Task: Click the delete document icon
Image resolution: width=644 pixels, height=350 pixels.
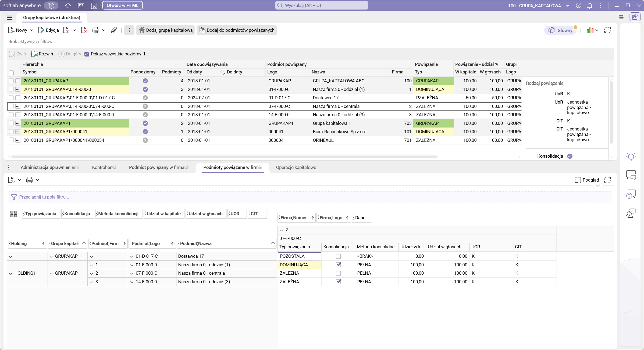Action: click(x=84, y=30)
